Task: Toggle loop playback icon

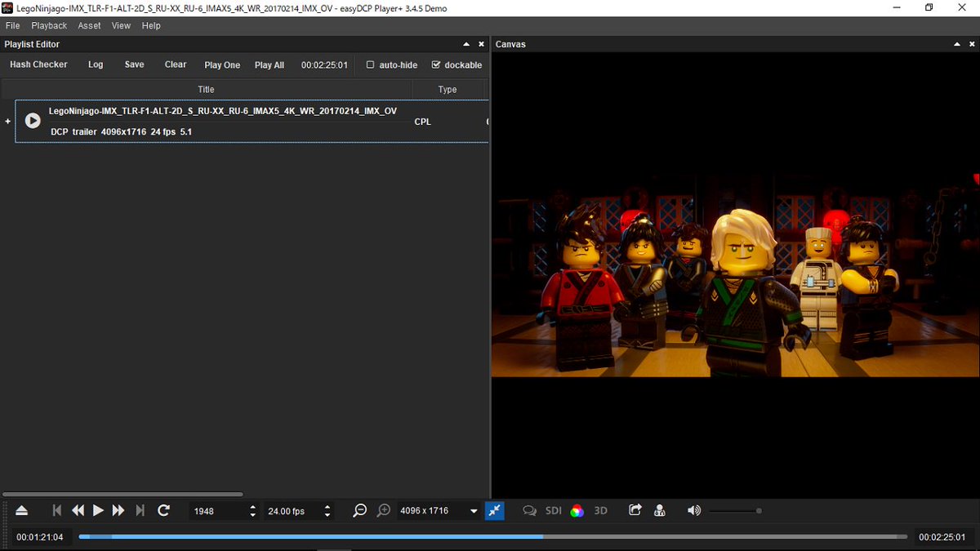Action: tap(163, 511)
